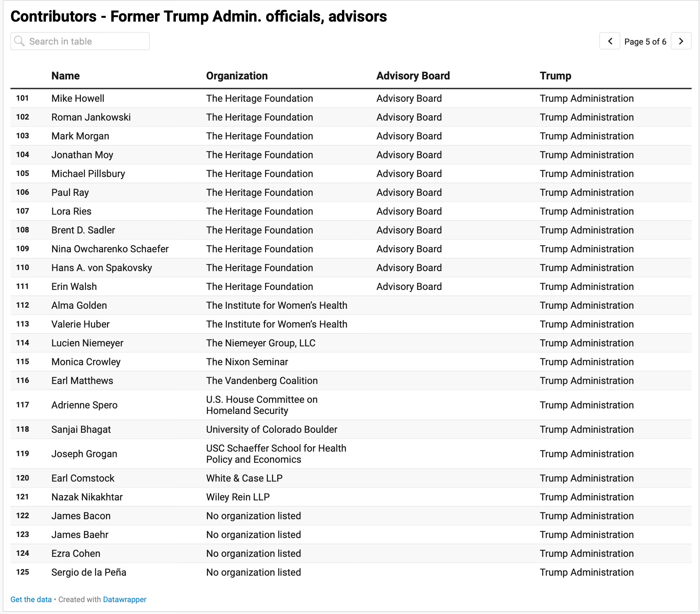The image size is (700, 614).
Task: Select row number 101
Action: [x=22, y=98]
